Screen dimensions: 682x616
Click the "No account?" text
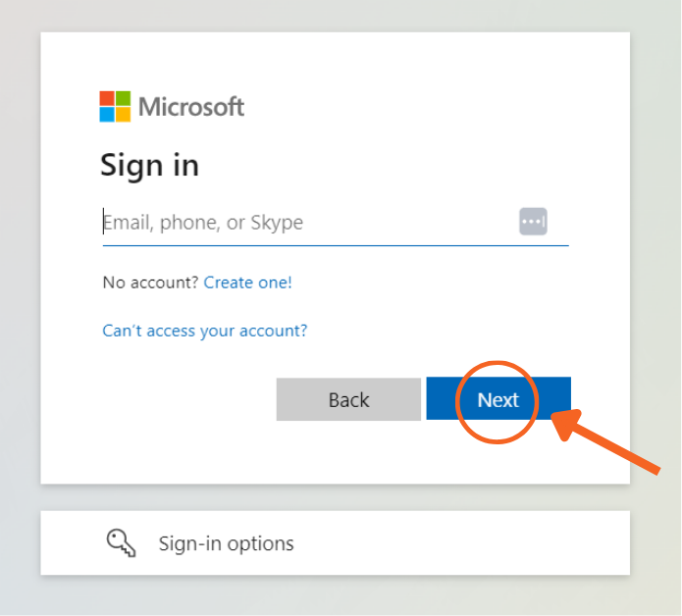tap(151, 282)
